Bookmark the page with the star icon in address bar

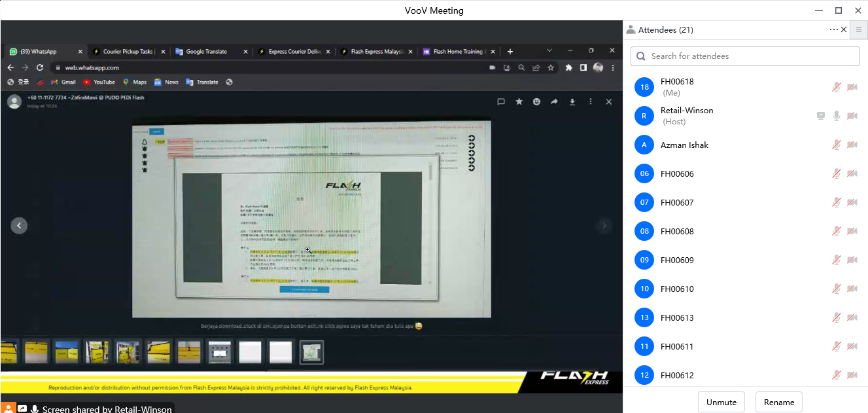pos(551,67)
